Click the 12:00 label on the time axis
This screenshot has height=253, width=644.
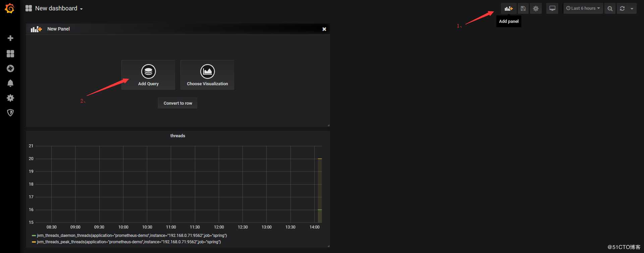pos(219,227)
